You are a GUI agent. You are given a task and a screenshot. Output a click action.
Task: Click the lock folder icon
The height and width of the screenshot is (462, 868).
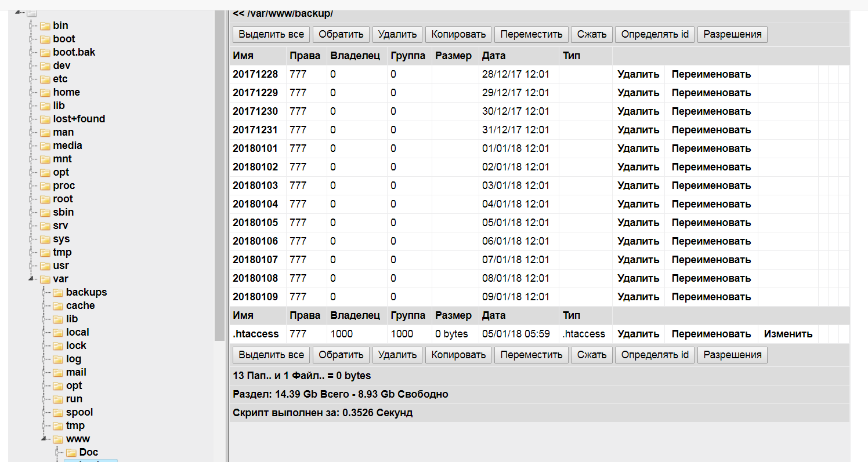point(58,345)
